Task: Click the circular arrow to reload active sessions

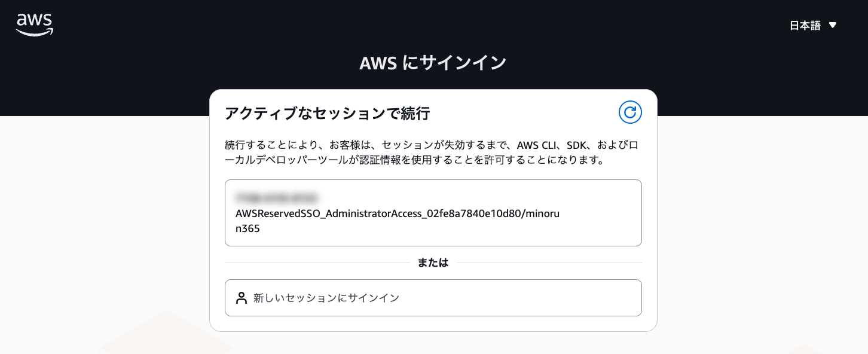Action: click(630, 112)
